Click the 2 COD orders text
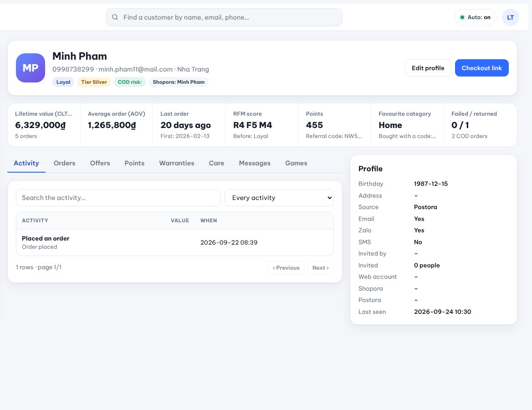The width and height of the screenshot is (532, 410). [x=469, y=136]
